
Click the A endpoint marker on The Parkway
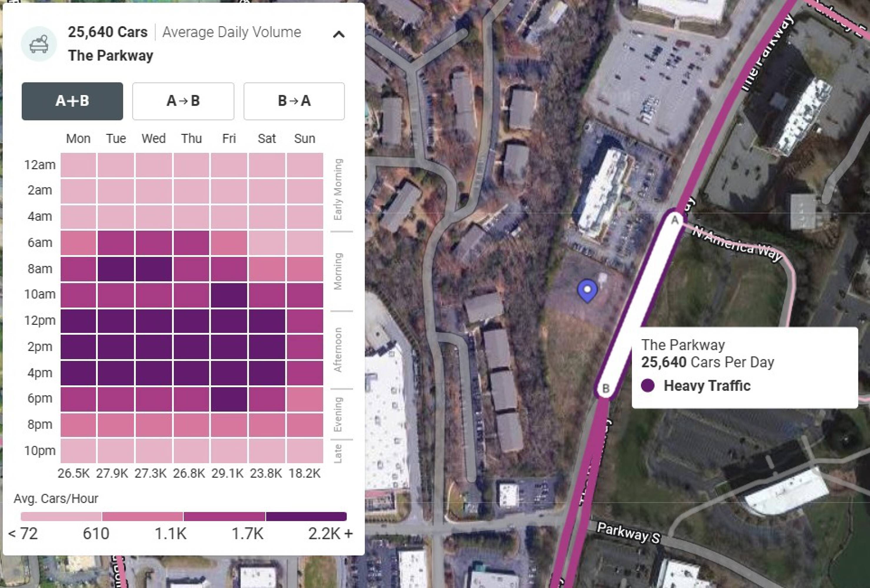(x=674, y=220)
